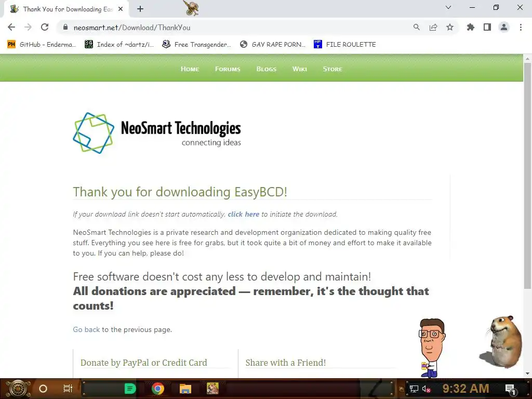
Task: Click the padlock site info icon
Action: 65,27
